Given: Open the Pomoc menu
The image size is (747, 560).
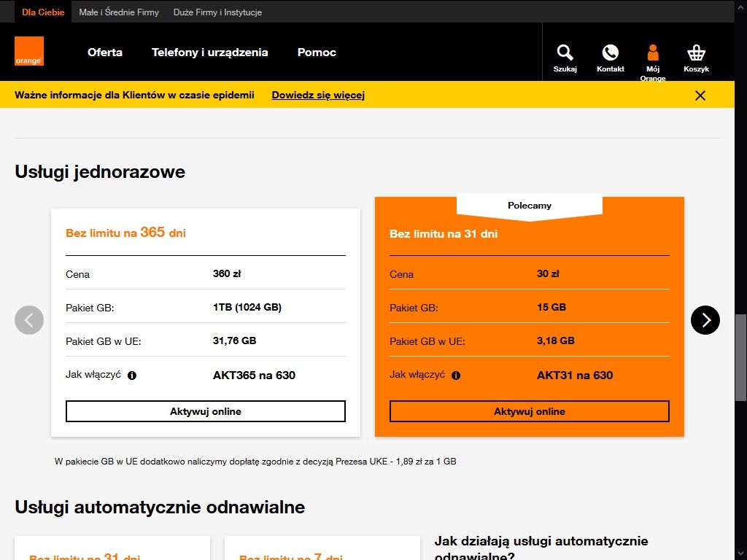Looking at the screenshot, I should (x=316, y=52).
